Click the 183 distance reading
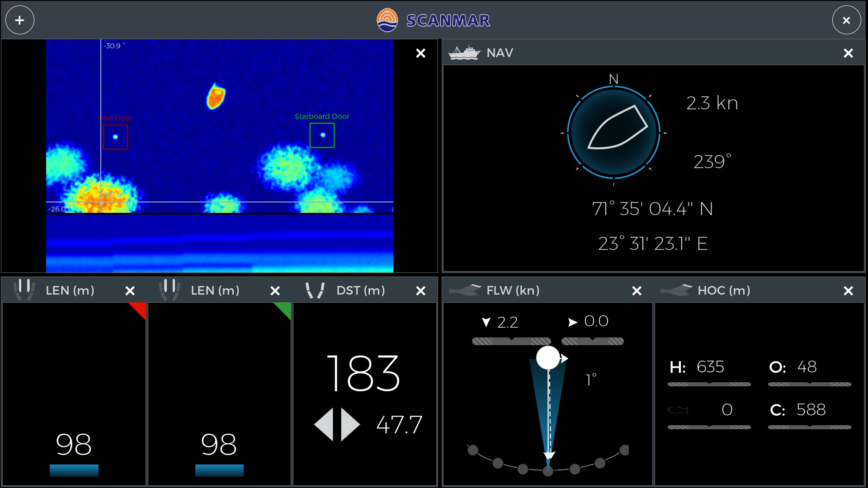 [363, 373]
